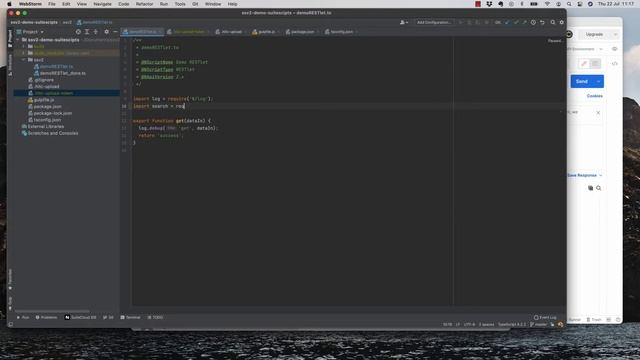This screenshot has height=360, width=640.
Task: Click the Dropbox icon in macOS menu bar
Action: point(489,4)
